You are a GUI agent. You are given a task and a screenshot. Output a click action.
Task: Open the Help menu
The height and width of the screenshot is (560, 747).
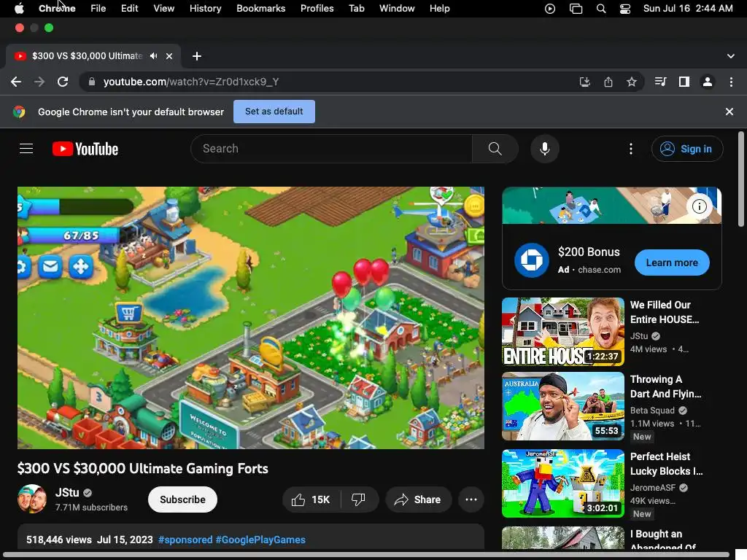pyautogui.click(x=439, y=9)
